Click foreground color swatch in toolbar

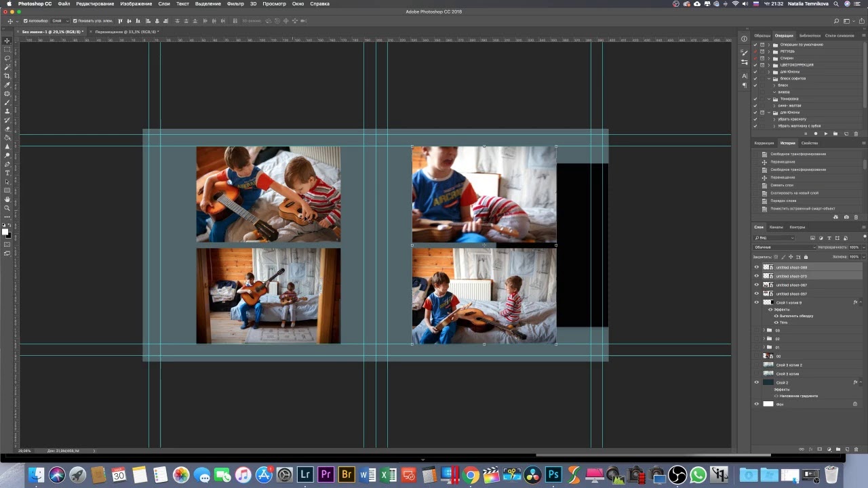[x=5, y=232]
